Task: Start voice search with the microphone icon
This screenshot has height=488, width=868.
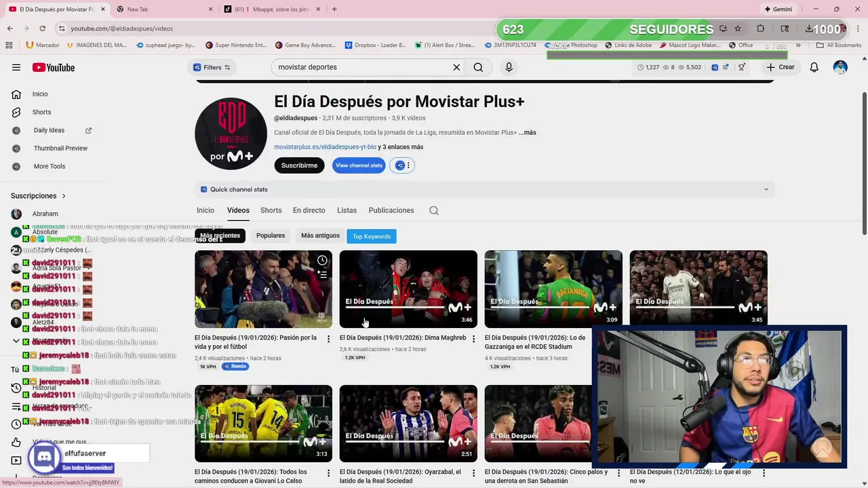Action: pyautogui.click(x=509, y=67)
